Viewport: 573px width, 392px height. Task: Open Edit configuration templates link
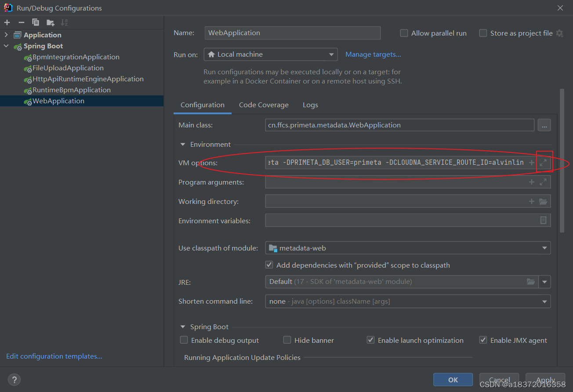click(54, 356)
